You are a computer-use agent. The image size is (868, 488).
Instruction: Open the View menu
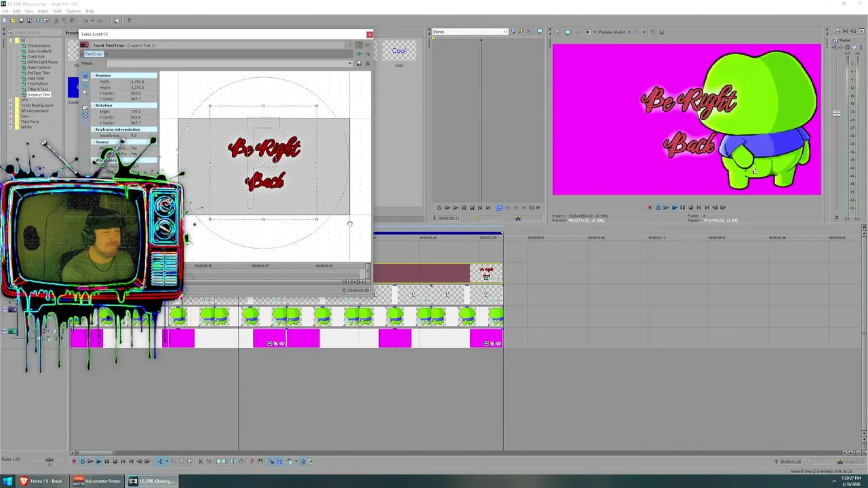(29, 11)
